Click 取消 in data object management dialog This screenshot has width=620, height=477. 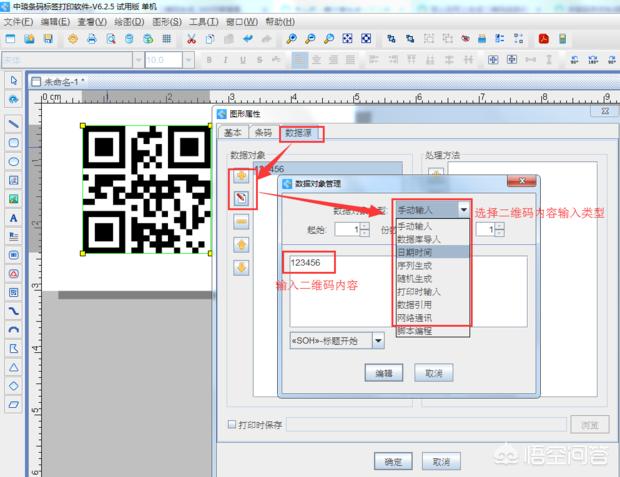coord(434,373)
